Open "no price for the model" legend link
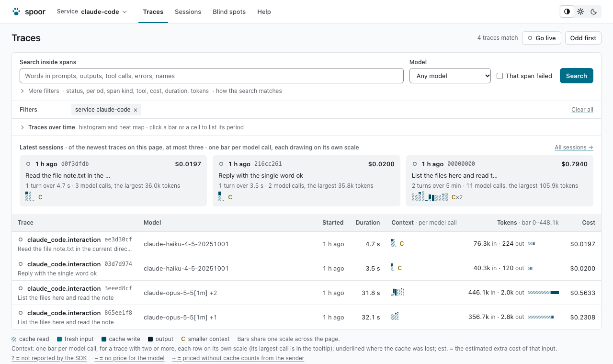This screenshot has height=364, width=613. pyautogui.click(x=129, y=358)
